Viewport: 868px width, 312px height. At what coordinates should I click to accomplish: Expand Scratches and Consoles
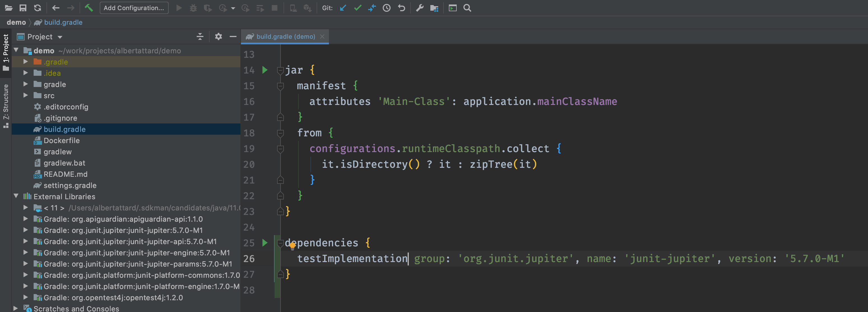(x=15, y=308)
